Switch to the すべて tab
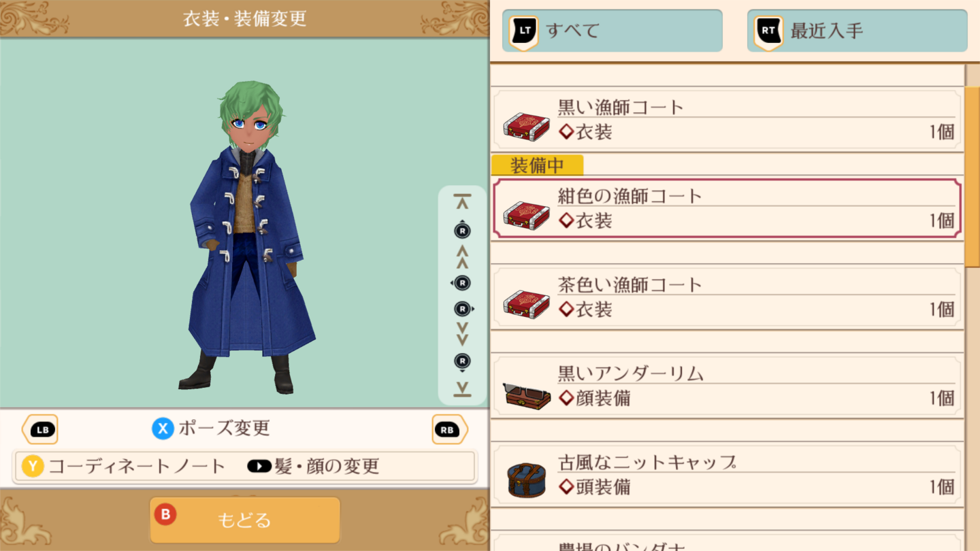Screen dimensions: 980x551 [x=612, y=31]
